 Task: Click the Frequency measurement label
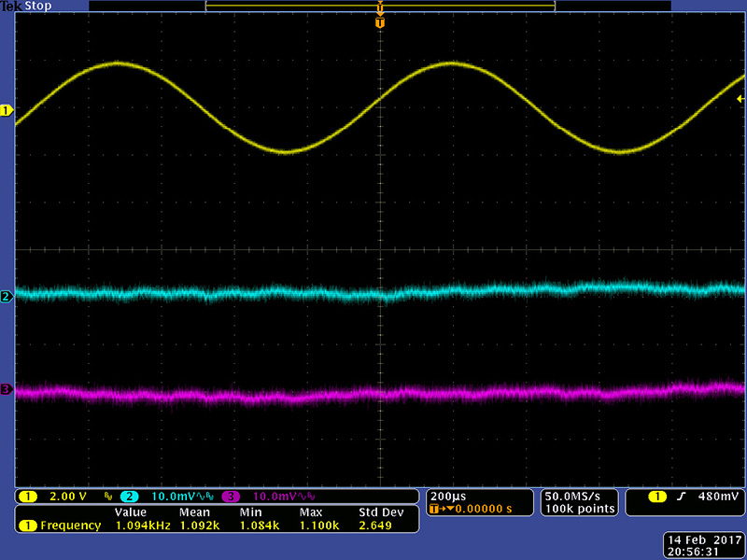point(70,525)
